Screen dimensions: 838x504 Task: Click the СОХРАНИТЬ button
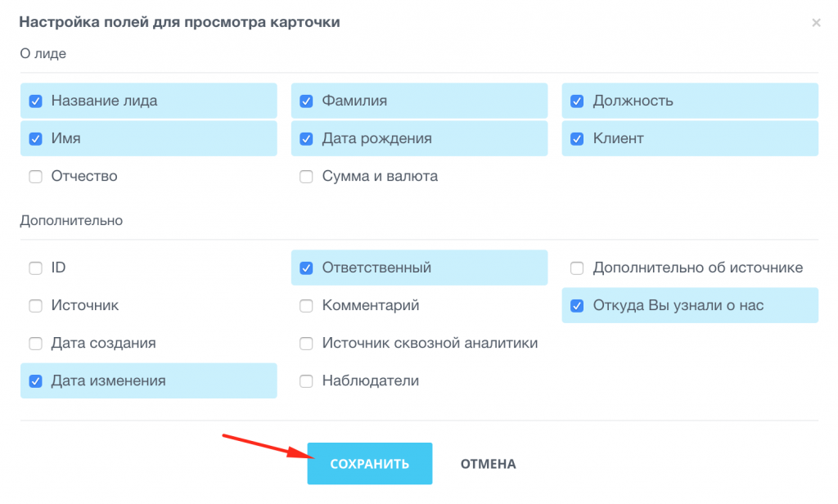[370, 463]
